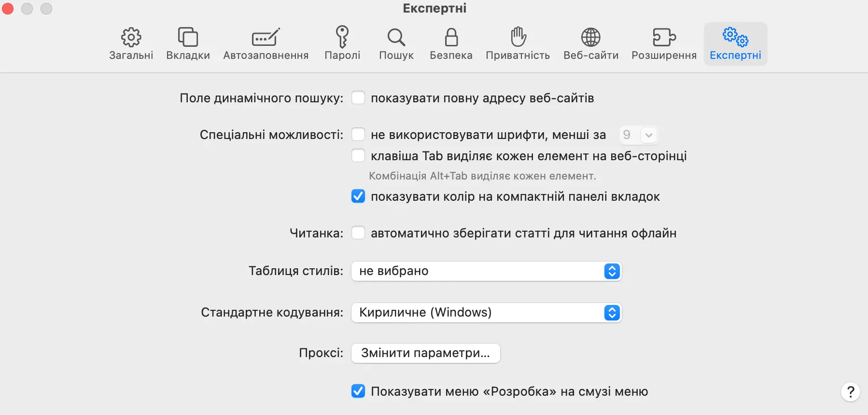
Task: Click the Змінити параметри proxy button
Action: point(426,353)
